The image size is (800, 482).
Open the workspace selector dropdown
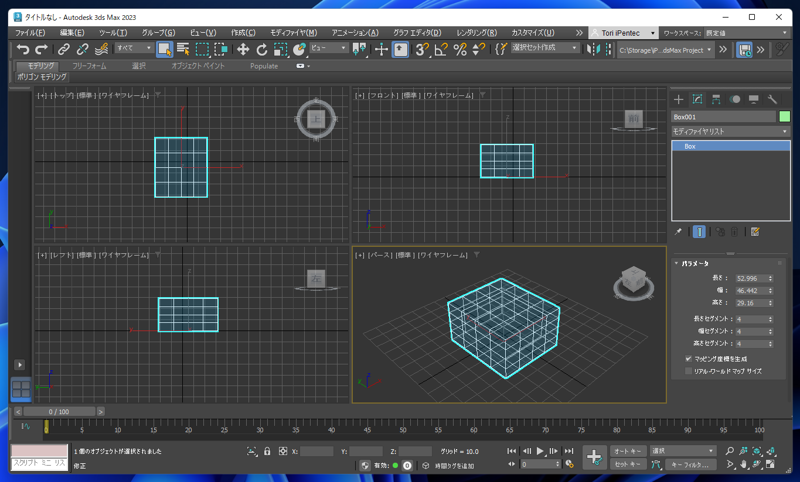pyautogui.click(x=746, y=33)
